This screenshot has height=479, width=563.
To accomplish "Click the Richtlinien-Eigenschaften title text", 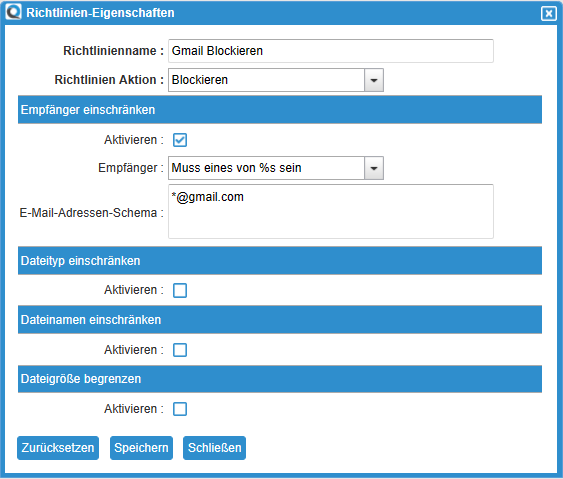I will (x=100, y=13).
